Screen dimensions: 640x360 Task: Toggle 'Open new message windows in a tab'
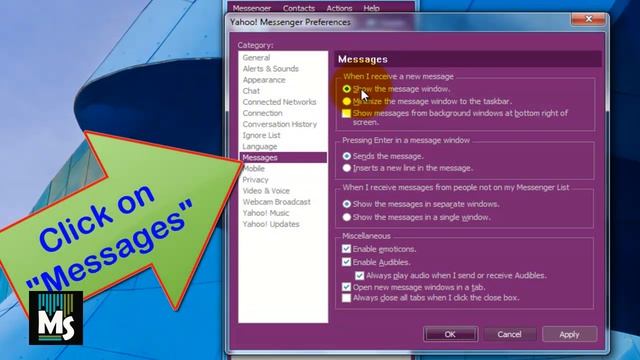(346, 287)
